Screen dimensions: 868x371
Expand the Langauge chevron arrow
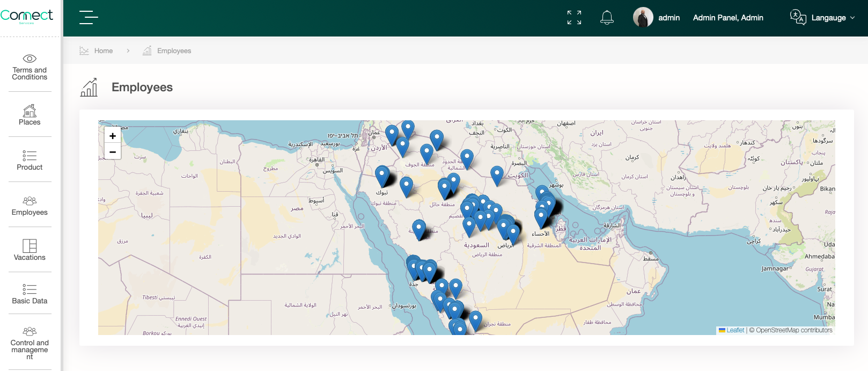coord(852,18)
